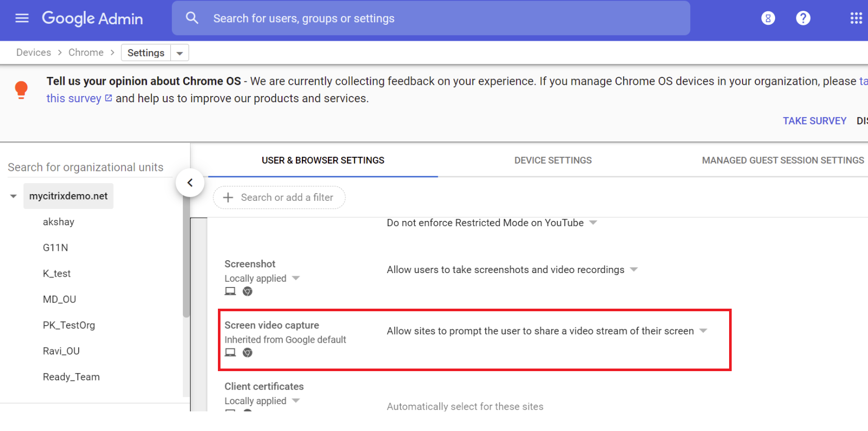Collapse the mycitrixdemo.net tree node
This screenshot has width=868, height=431.
[x=13, y=196]
